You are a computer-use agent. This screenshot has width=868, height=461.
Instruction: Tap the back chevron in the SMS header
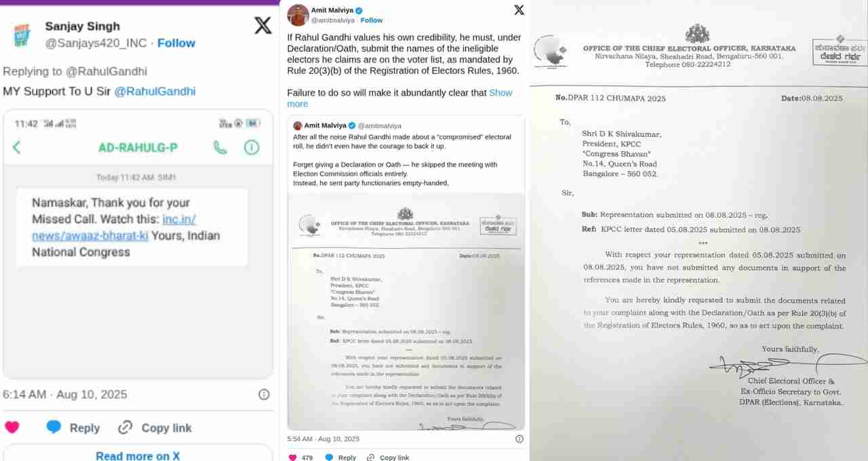point(17,147)
